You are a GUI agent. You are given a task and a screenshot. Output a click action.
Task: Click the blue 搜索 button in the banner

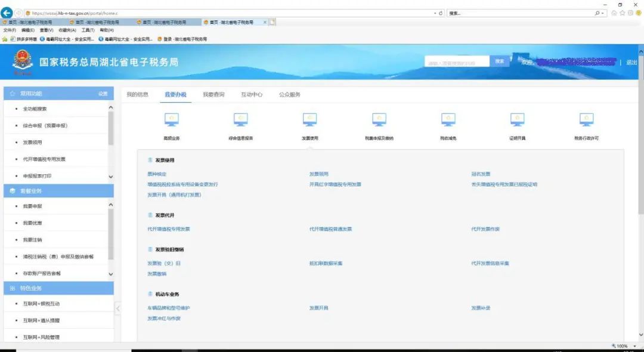click(500, 61)
